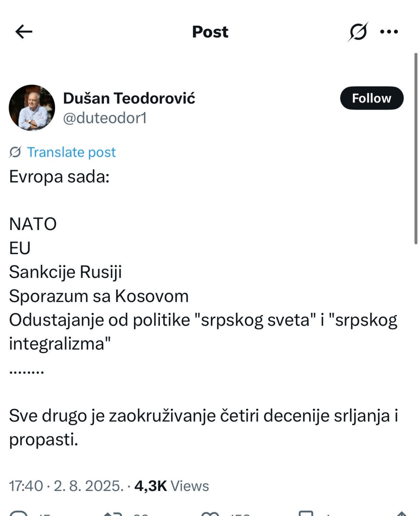Open the more options menu via ellipsis
The image size is (420, 516).
click(x=389, y=32)
